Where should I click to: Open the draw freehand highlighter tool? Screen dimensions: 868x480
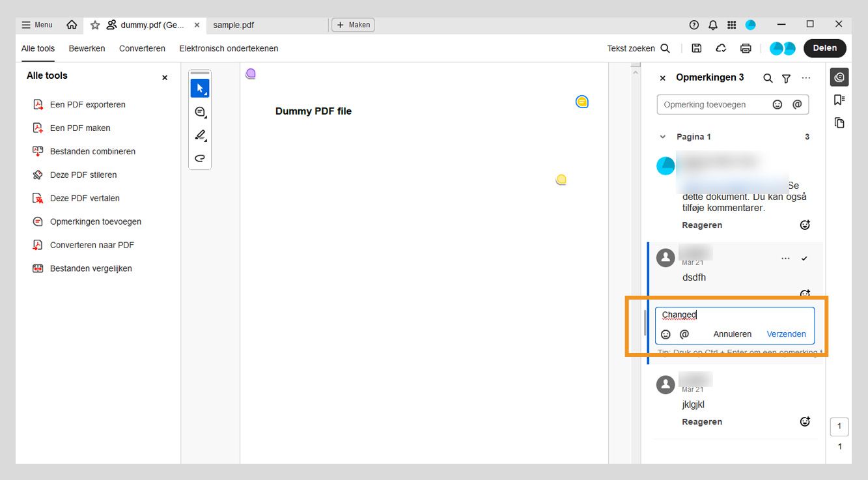point(200,135)
